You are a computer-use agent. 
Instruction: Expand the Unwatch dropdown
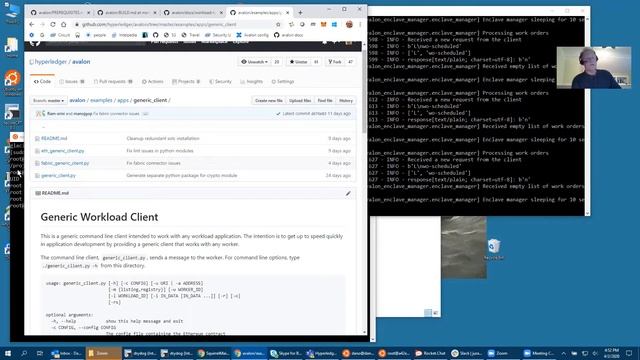coord(255,62)
